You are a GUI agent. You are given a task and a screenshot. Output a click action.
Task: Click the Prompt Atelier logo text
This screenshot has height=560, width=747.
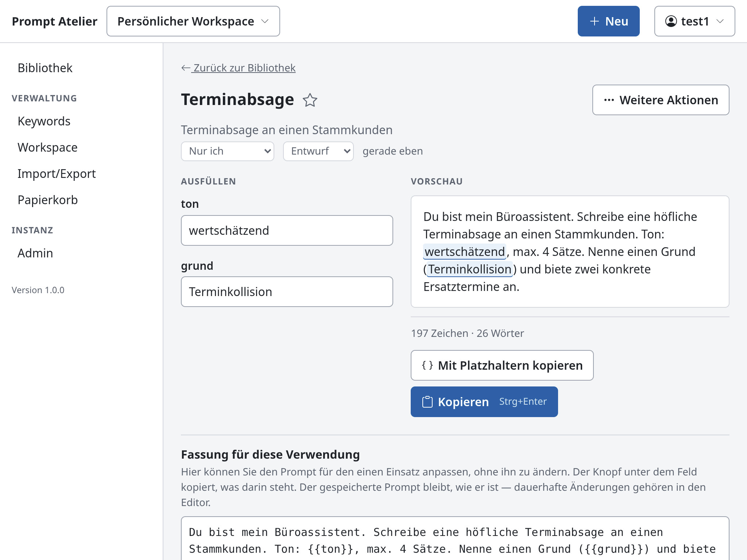pos(55,21)
